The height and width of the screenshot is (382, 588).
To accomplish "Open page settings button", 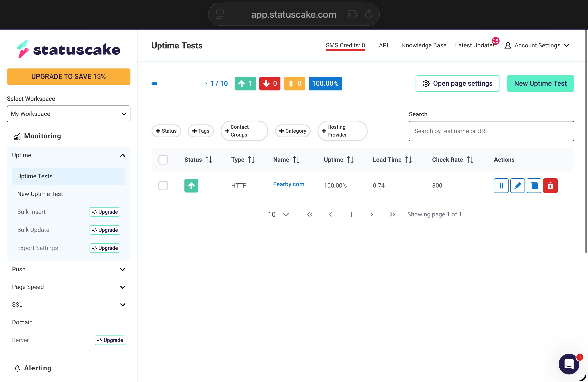I will 457,84.
